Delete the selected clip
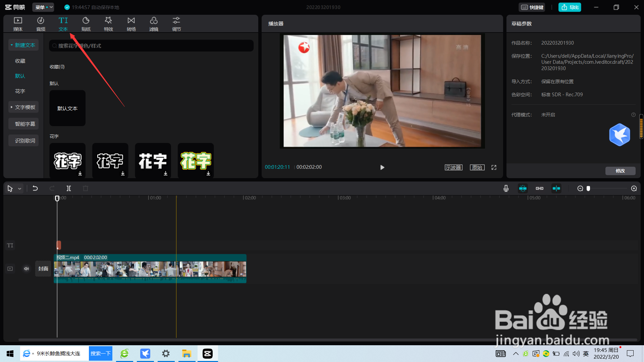The image size is (644, 362). [x=86, y=189]
